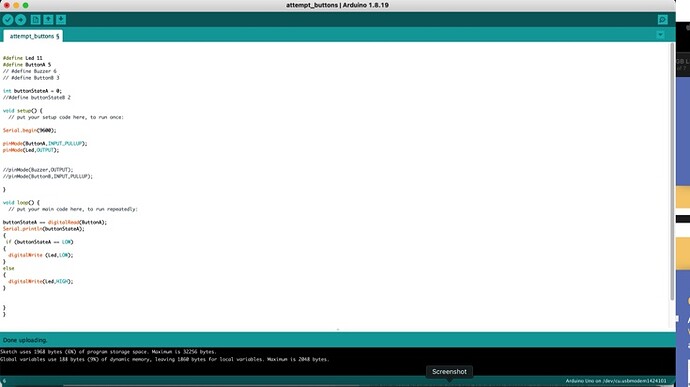Image resolution: width=690 pixels, height=387 pixels.
Task: Create a new sketch with the New icon
Action: pos(36,20)
